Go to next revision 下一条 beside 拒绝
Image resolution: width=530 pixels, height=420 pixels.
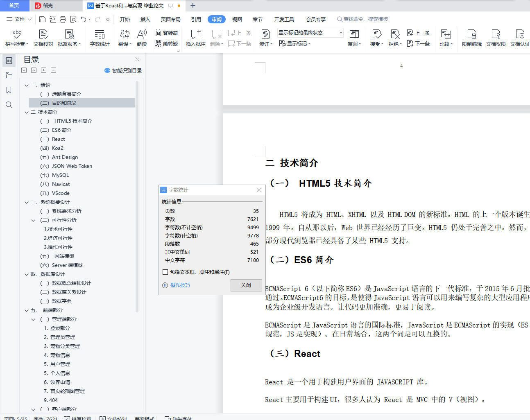point(418,43)
